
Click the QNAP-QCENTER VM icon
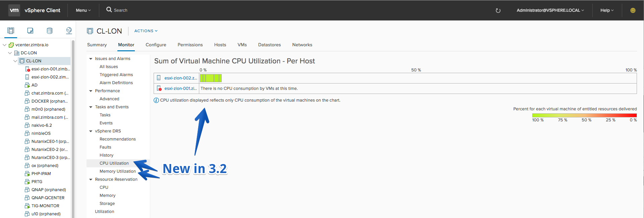coord(27,198)
